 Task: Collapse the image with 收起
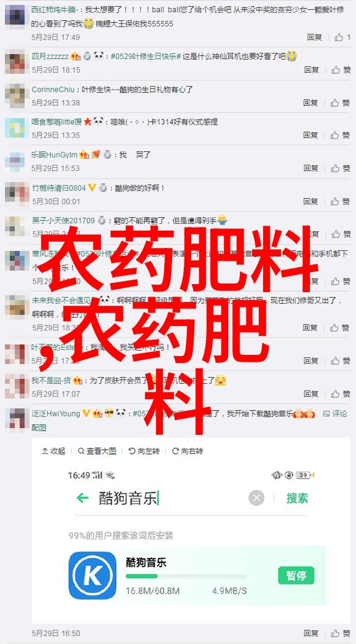coord(53,451)
